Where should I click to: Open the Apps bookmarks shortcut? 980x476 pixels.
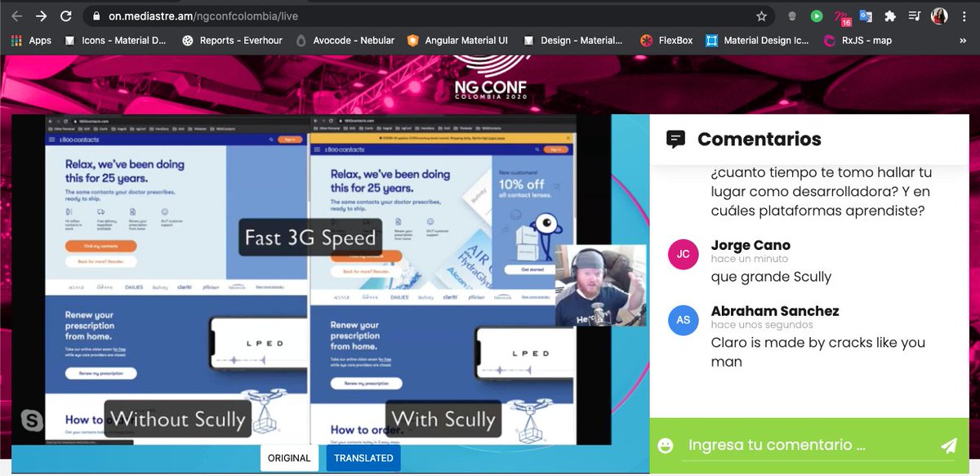pyautogui.click(x=30, y=40)
